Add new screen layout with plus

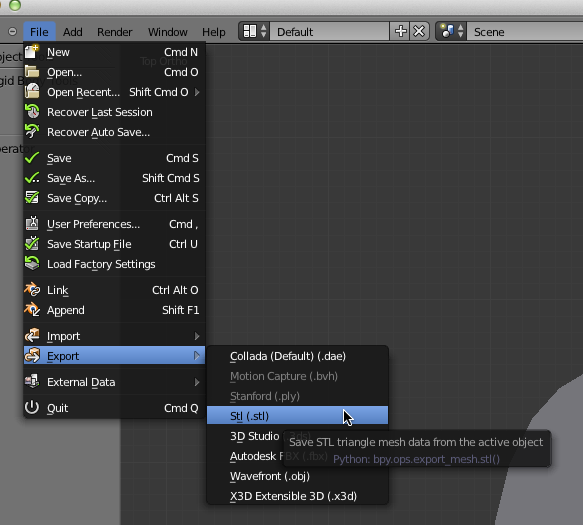[x=400, y=31]
